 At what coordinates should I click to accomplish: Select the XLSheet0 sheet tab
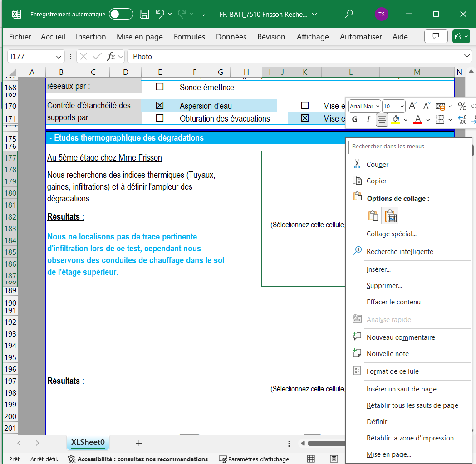pos(88,442)
